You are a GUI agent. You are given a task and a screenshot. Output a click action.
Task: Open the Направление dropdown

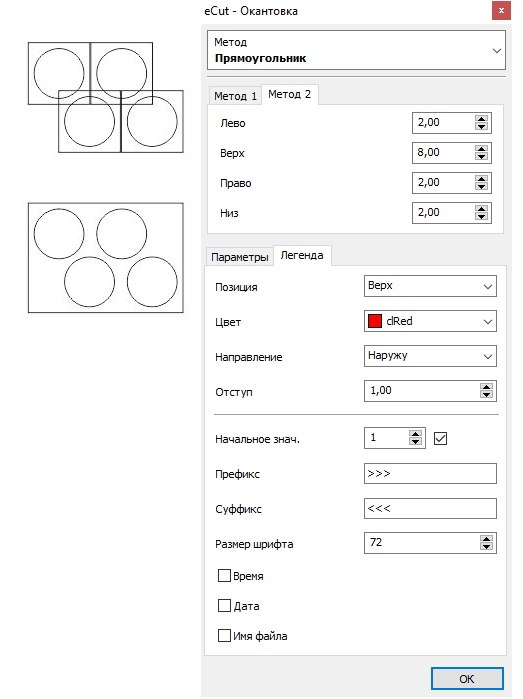pos(430,356)
